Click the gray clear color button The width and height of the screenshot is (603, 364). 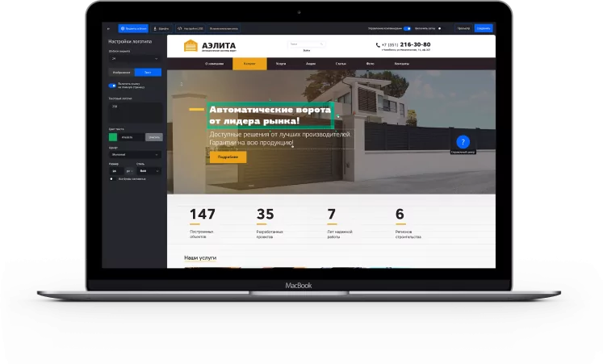pyautogui.click(x=154, y=137)
